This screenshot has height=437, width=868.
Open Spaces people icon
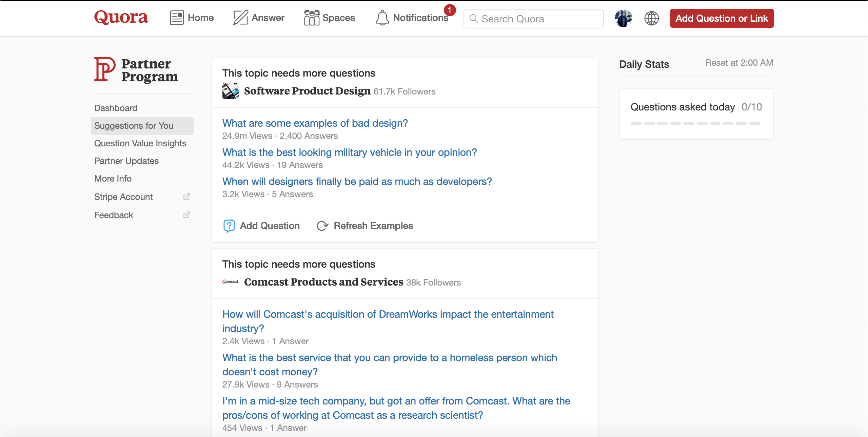(311, 18)
